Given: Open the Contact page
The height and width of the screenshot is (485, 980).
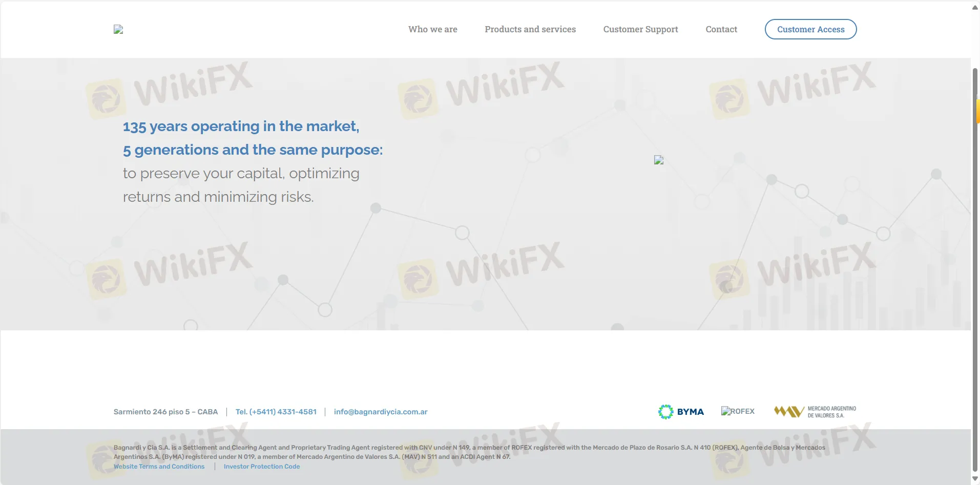Looking at the screenshot, I should pos(721,29).
